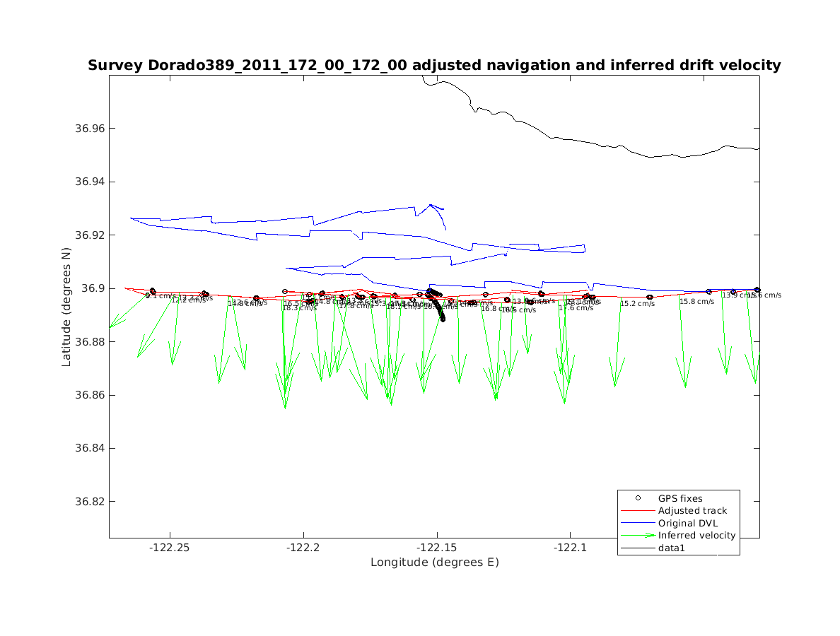Click the -122.15 longitude tick label

coord(437,548)
